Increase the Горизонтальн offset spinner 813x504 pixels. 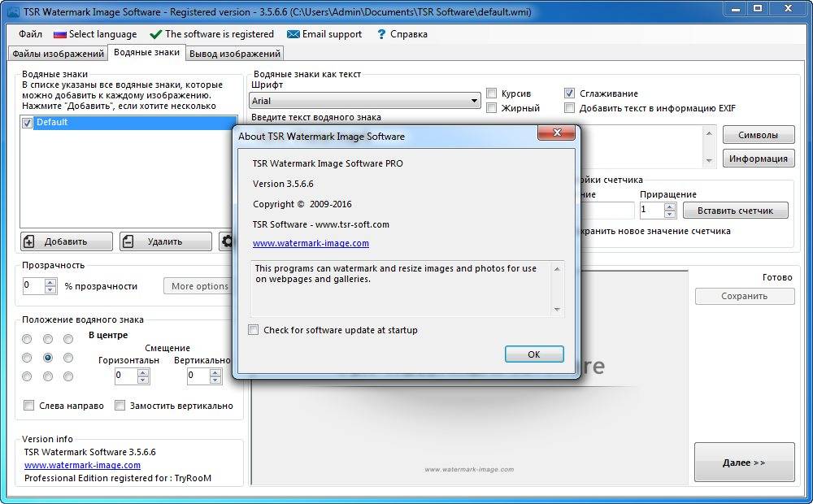pyautogui.click(x=144, y=373)
